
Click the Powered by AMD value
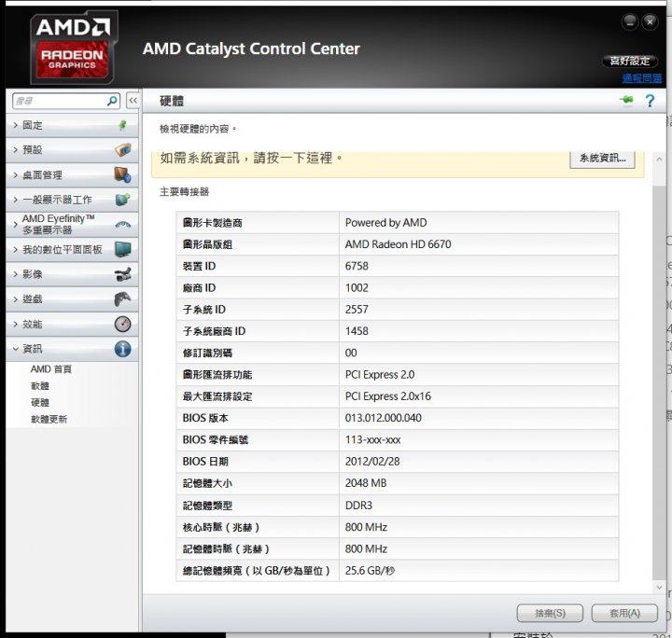click(x=386, y=223)
